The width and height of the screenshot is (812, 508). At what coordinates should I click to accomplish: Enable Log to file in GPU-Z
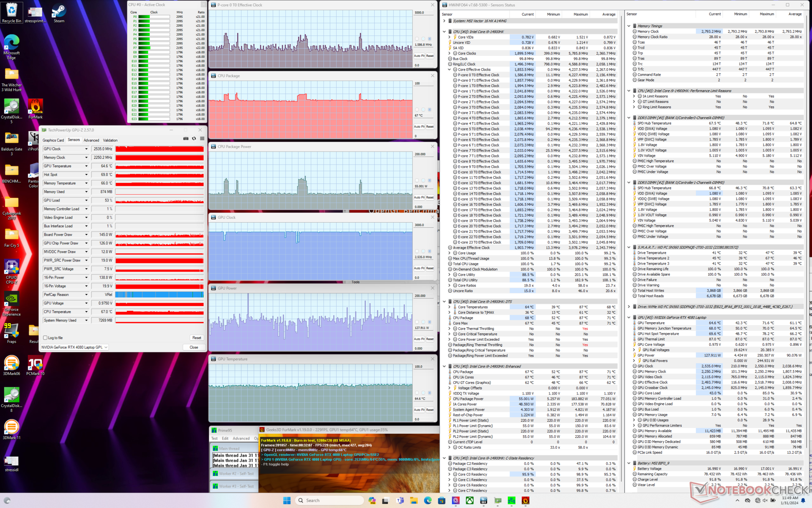45,338
